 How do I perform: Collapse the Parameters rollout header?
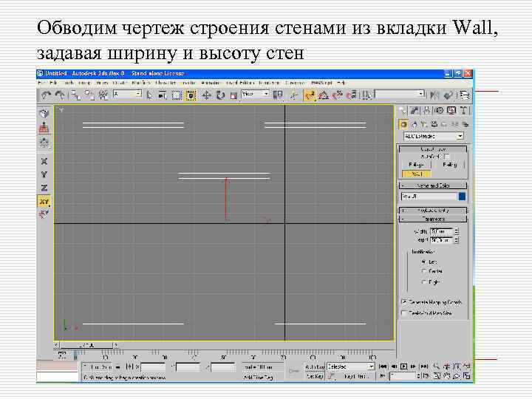(433, 219)
